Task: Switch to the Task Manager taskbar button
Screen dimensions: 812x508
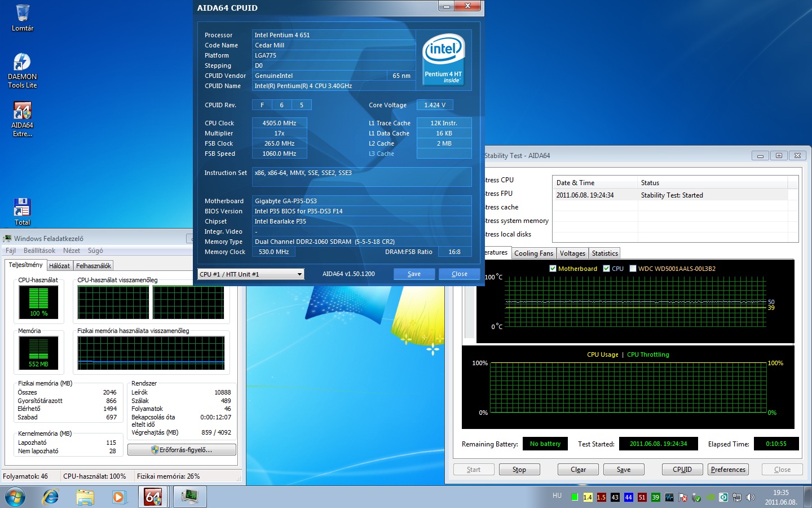Action: coord(190,497)
